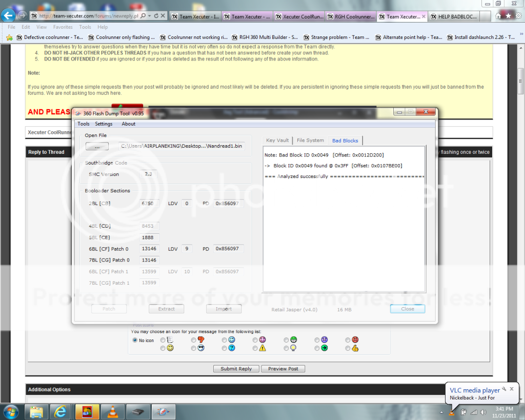
Task: Select the yellow warning triangle post icon
Action: point(255,348)
